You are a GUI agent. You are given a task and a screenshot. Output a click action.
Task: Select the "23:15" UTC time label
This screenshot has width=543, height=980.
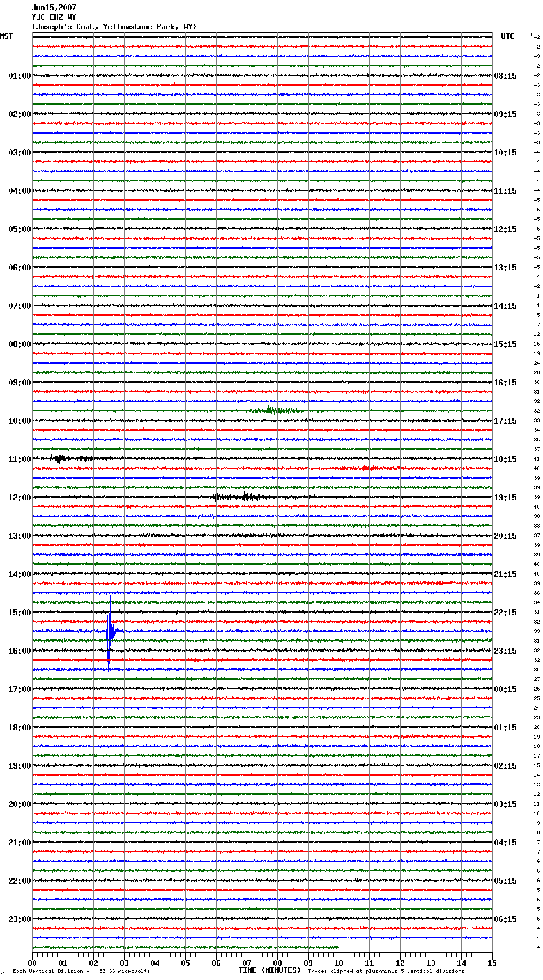click(505, 651)
